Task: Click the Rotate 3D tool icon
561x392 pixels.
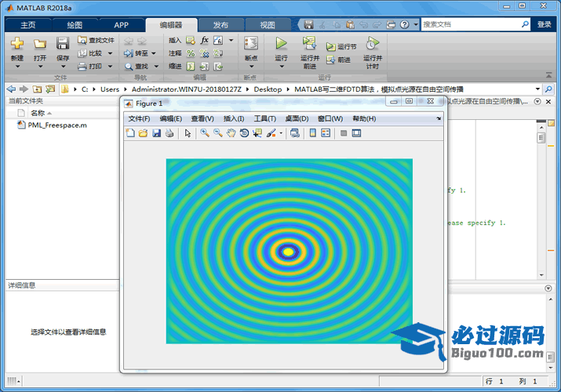Action: click(x=244, y=133)
